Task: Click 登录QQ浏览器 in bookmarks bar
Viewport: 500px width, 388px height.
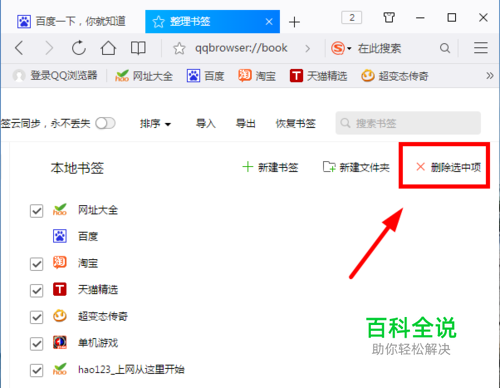Action: [x=55, y=76]
